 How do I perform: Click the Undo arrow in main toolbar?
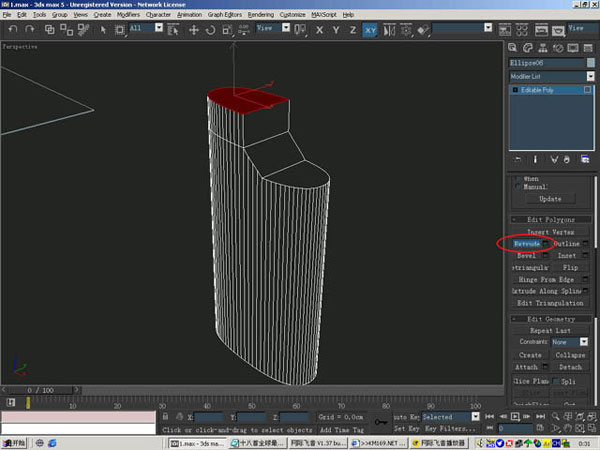point(13,30)
